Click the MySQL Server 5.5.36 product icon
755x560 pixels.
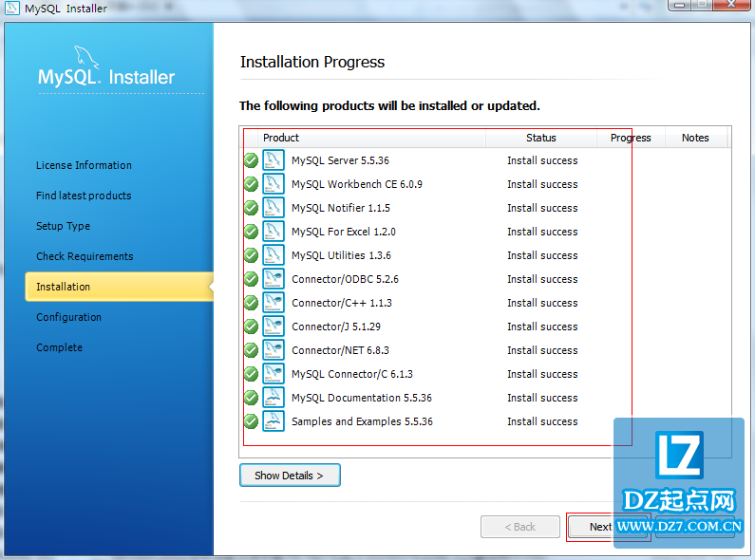click(x=273, y=160)
